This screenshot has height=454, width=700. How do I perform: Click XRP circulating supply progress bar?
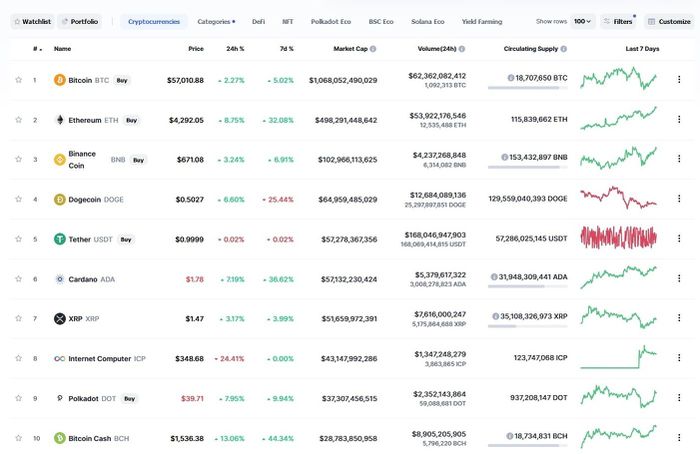528,326
